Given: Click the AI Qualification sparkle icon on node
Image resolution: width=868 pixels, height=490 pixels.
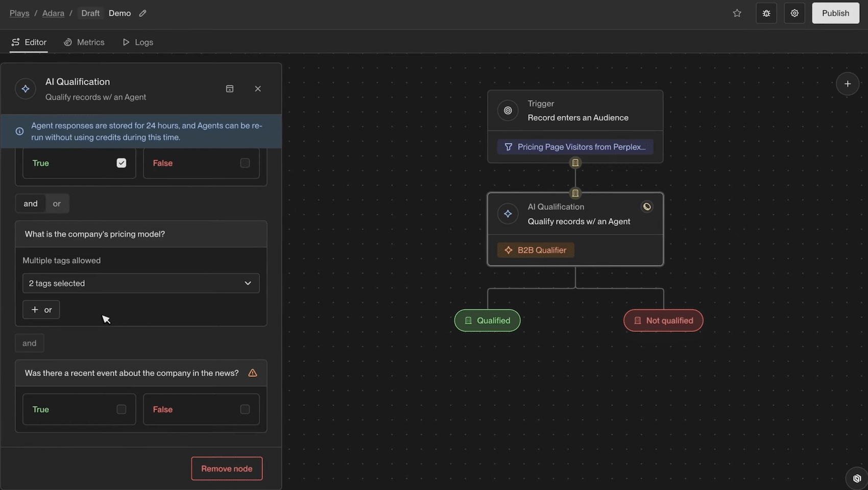Looking at the screenshot, I should (x=508, y=214).
